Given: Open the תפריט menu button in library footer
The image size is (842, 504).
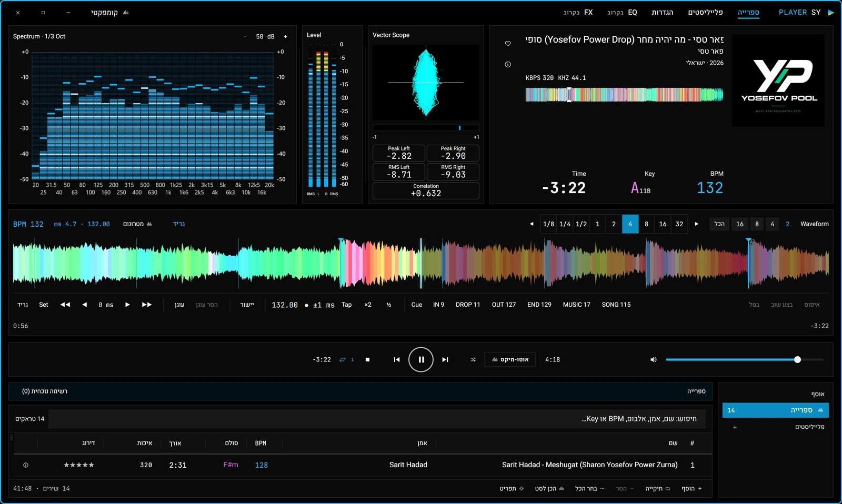Looking at the screenshot, I should pyautogui.click(x=512, y=489).
